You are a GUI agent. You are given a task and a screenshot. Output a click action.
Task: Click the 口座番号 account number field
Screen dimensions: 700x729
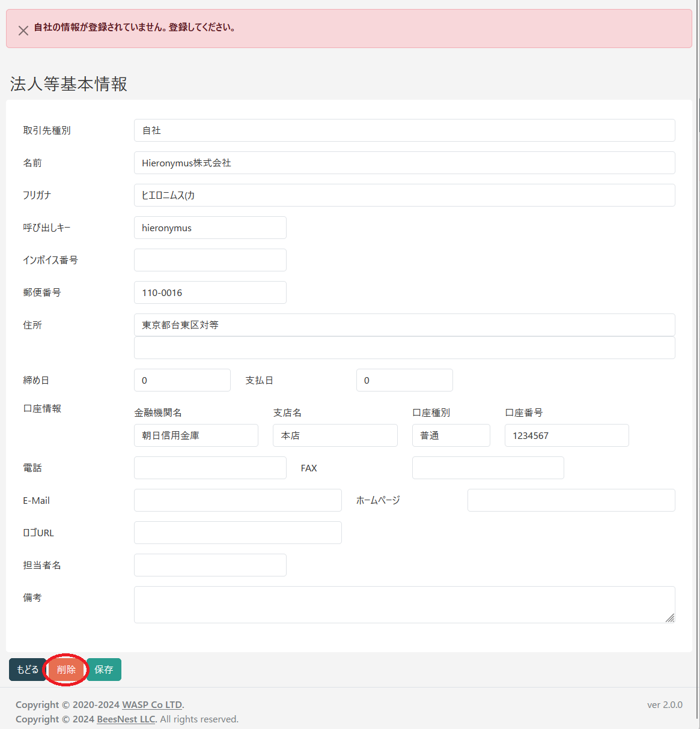click(566, 435)
